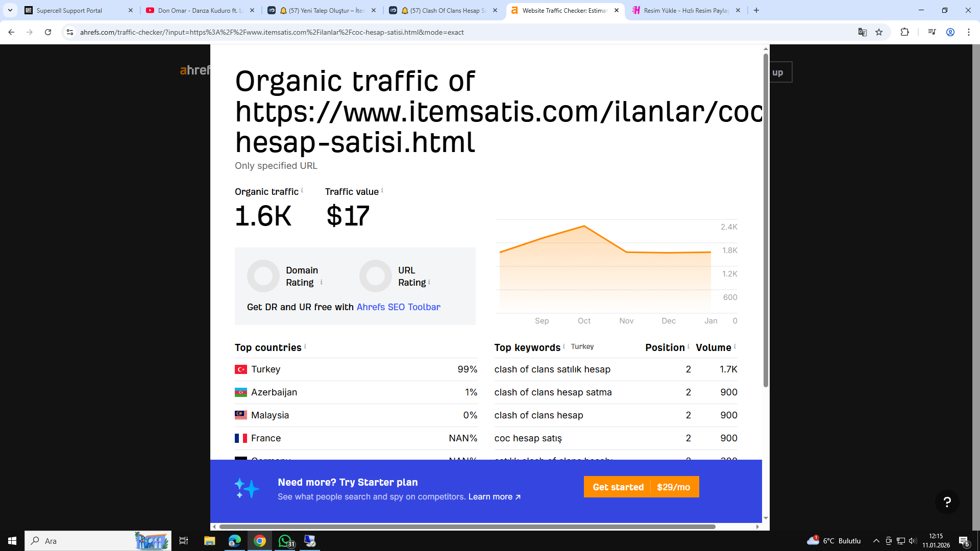Image resolution: width=980 pixels, height=551 pixels.
Task: Open the volume control in system tray
Action: click(913, 541)
